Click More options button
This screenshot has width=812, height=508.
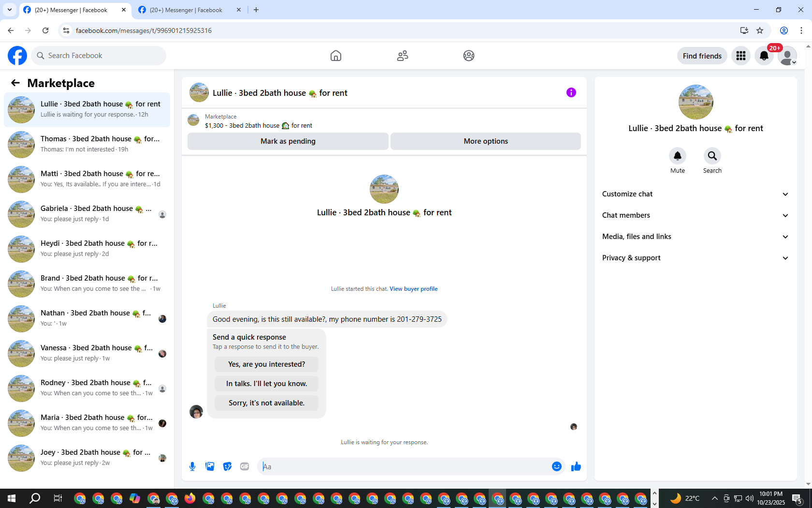point(486,141)
